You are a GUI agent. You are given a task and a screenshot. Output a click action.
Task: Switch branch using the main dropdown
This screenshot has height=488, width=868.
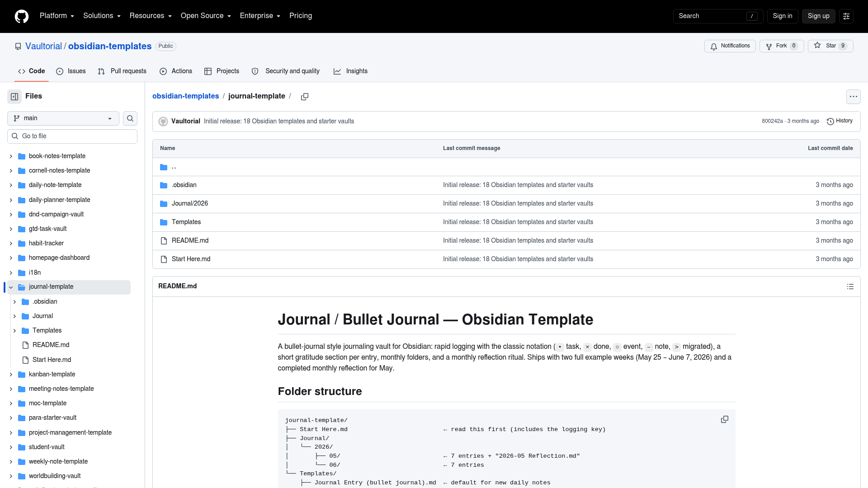tap(63, 118)
